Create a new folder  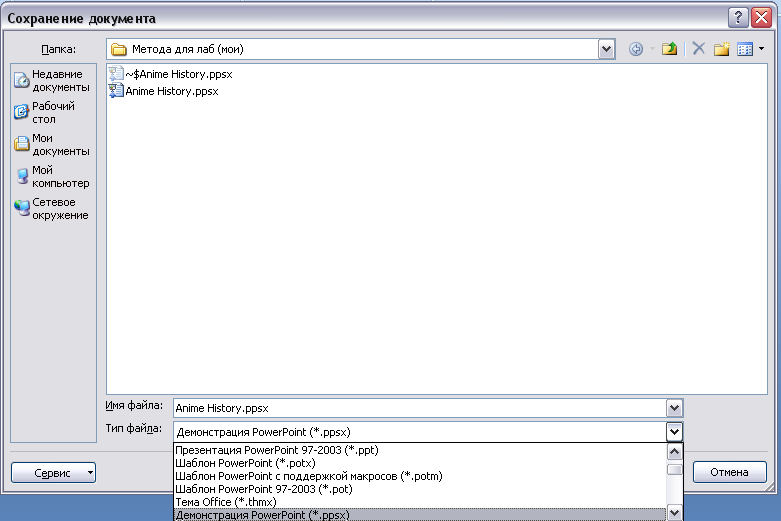click(721, 49)
